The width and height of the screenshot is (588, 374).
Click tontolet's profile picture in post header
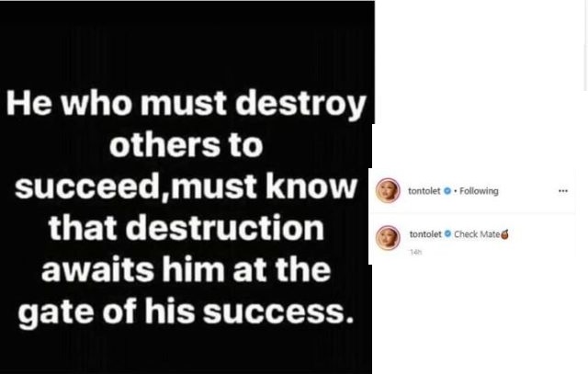pos(388,190)
